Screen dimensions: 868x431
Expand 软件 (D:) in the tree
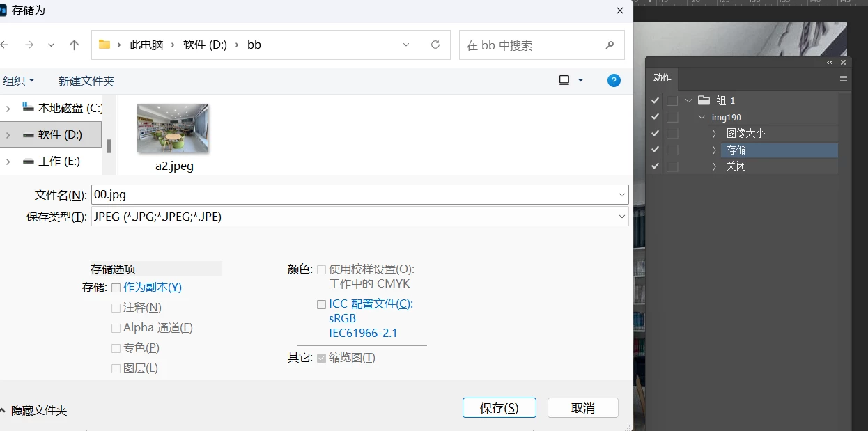point(8,134)
